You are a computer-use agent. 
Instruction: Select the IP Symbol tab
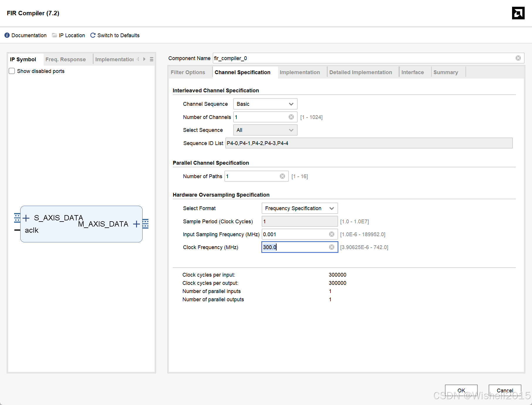(23, 59)
